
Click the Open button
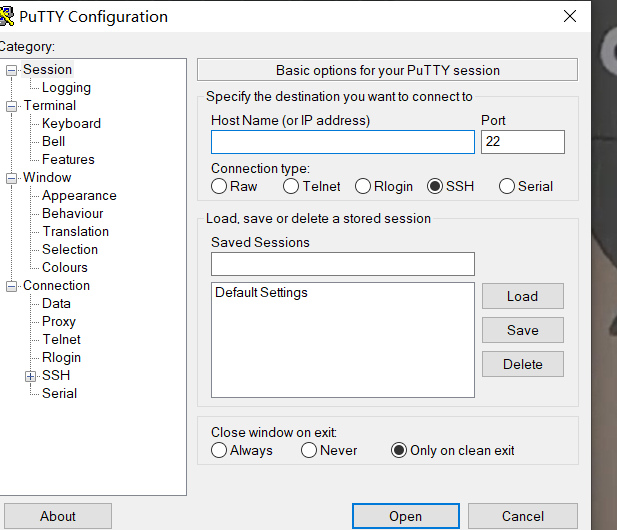406,516
